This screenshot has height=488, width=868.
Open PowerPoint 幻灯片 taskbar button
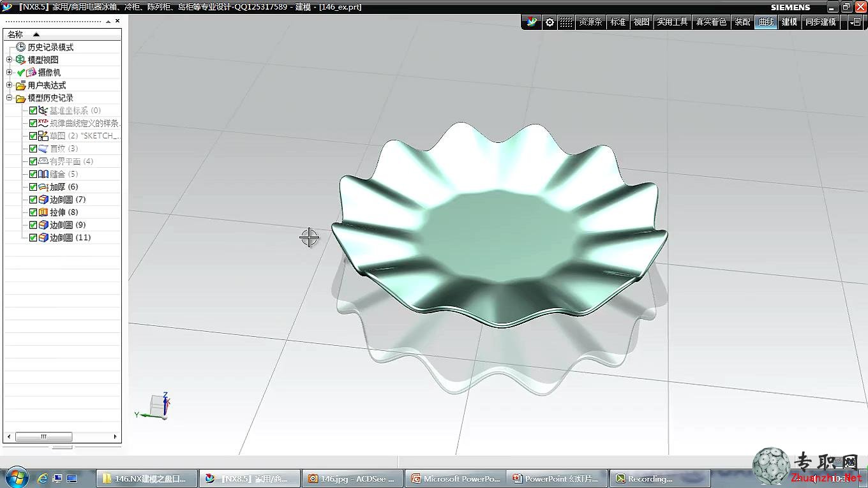click(x=556, y=478)
